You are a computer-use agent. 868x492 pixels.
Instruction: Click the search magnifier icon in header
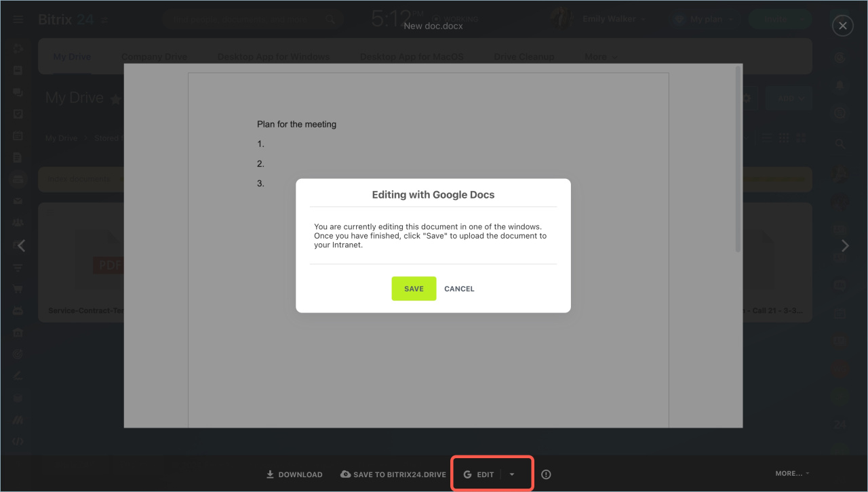point(330,20)
